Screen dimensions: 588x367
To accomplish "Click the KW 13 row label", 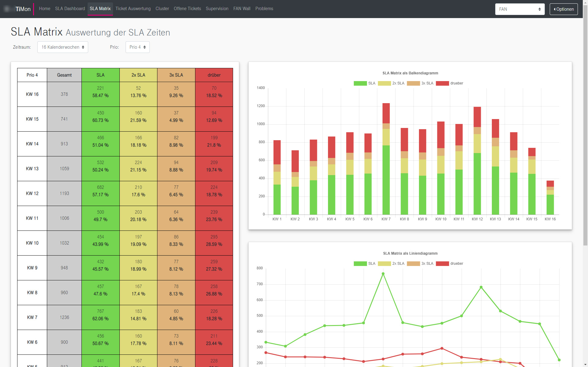I will 32,169.
